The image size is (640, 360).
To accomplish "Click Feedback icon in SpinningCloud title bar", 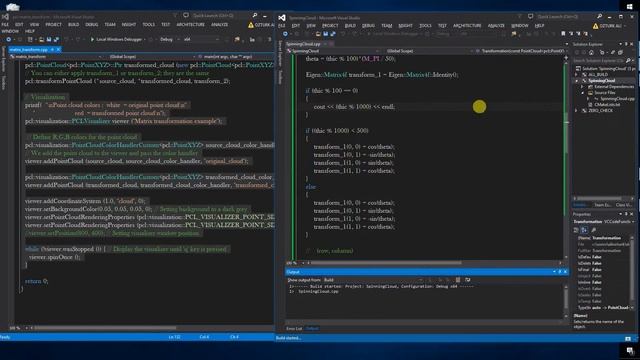I will tap(531, 17).
